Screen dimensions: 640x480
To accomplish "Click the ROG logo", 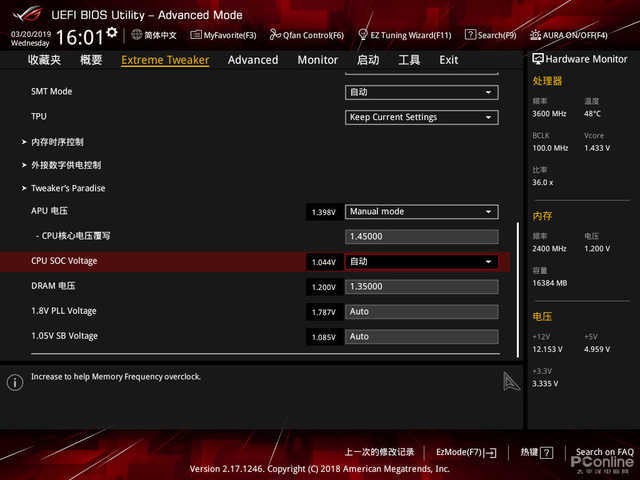I will click(x=27, y=14).
